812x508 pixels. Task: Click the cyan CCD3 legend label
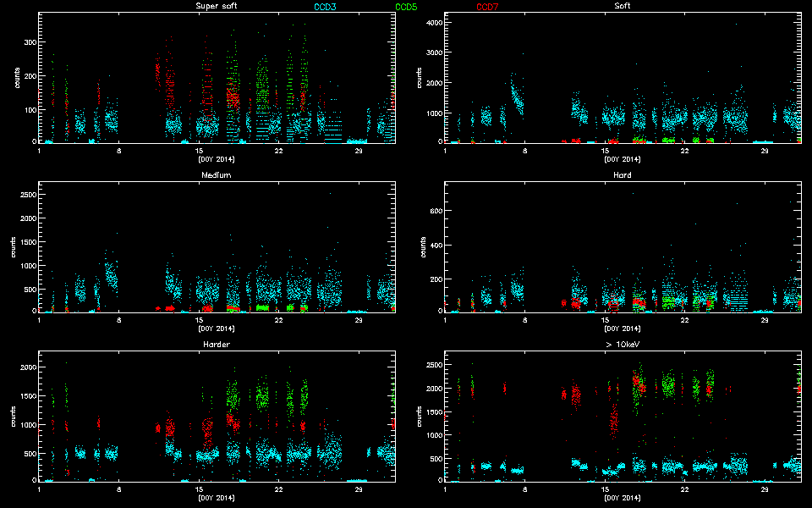pos(325,7)
